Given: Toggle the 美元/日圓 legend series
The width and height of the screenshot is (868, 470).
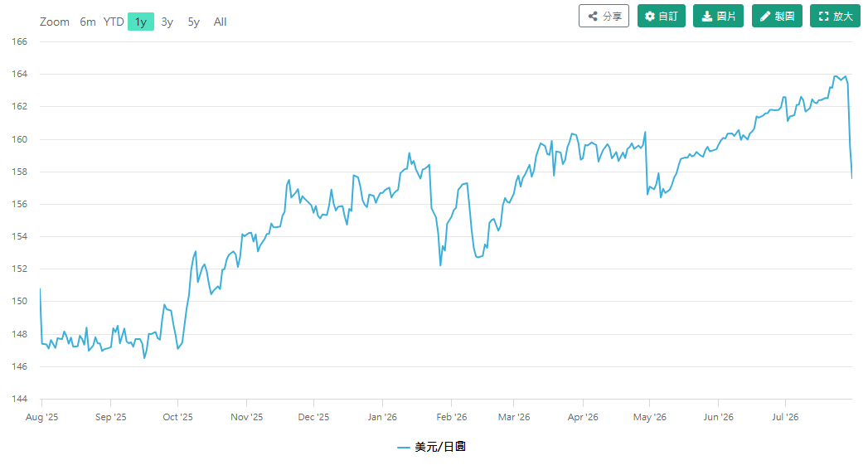Looking at the screenshot, I should coord(432,447).
